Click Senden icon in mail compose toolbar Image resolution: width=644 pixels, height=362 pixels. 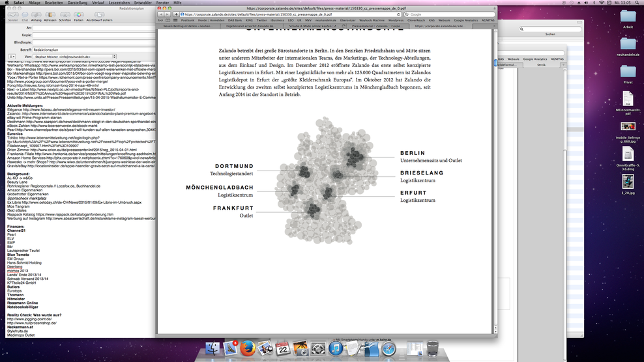coord(13,15)
